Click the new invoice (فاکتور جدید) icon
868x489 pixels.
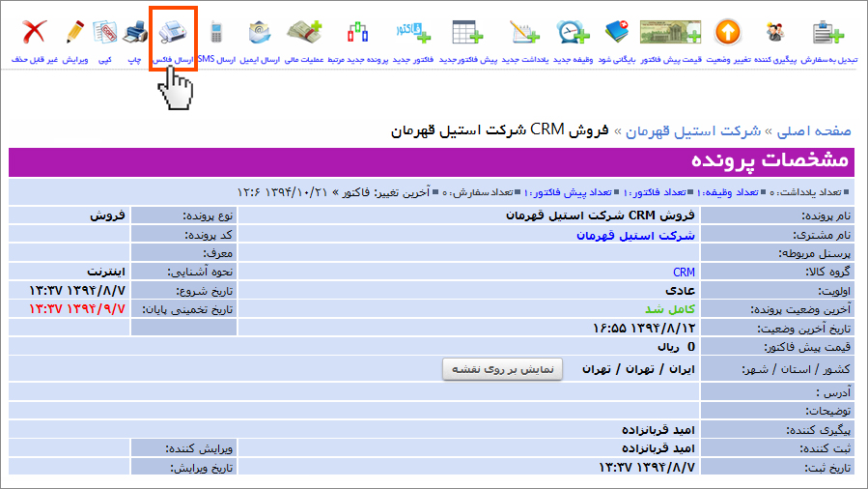413,32
